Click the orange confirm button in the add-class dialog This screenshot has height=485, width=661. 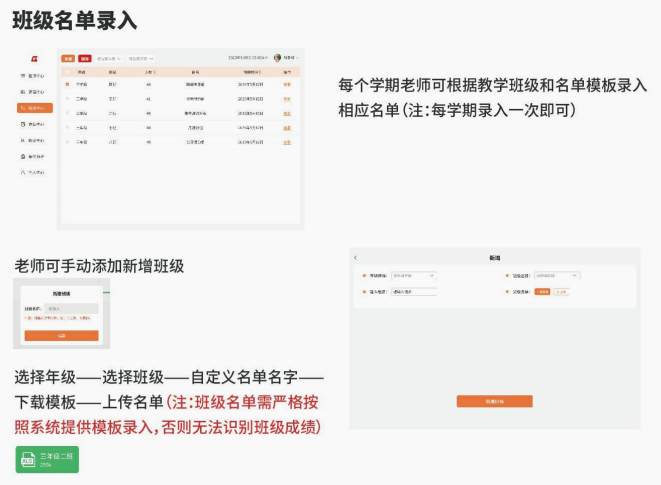62,336
